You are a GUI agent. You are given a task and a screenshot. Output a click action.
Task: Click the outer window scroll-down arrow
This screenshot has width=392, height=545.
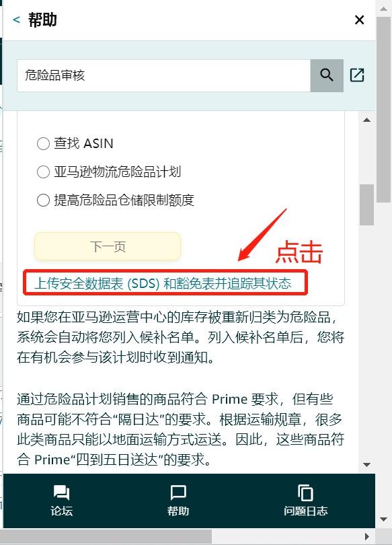[384, 519]
